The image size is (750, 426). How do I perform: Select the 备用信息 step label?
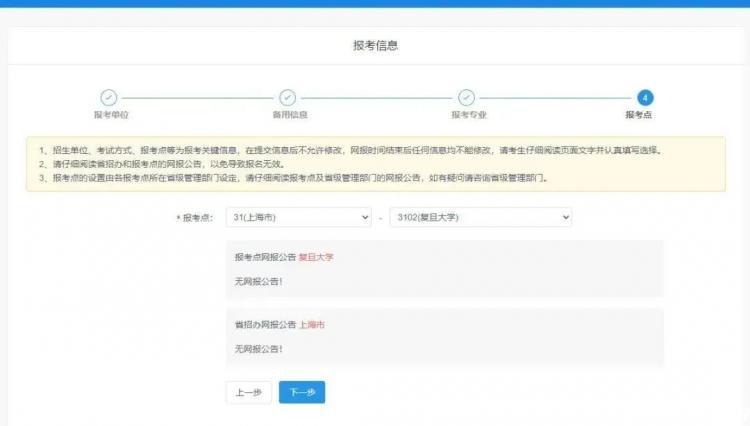pos(290,115)
